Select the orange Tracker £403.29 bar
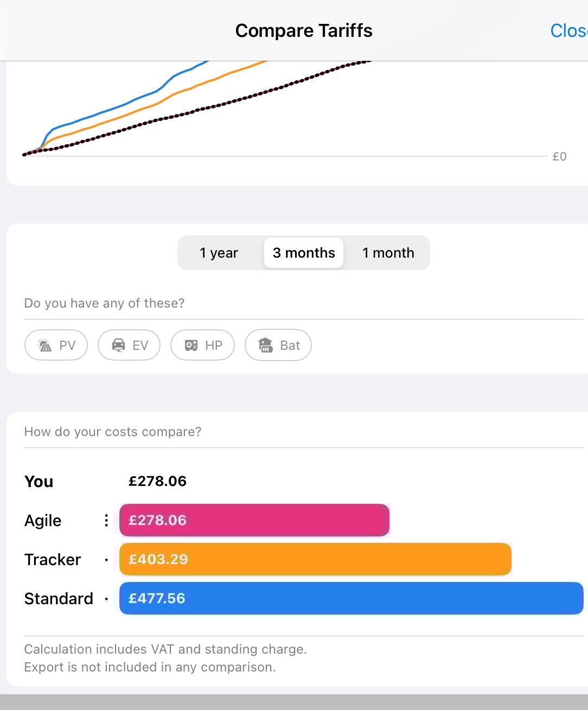588x710 pixels. coord(315,559)
